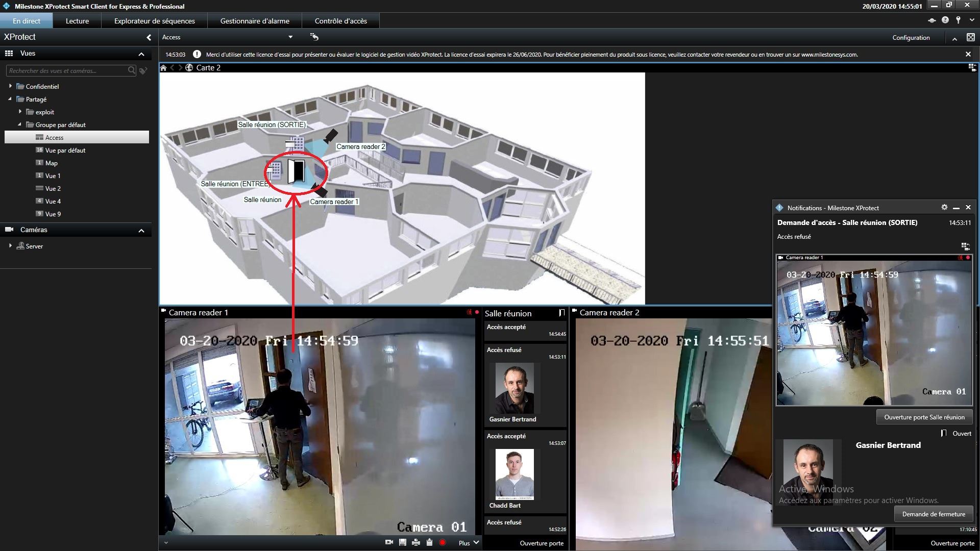Click the send-to-window icon on map pane
This screenshot has width=980, height=551.
tap(972, 67)
